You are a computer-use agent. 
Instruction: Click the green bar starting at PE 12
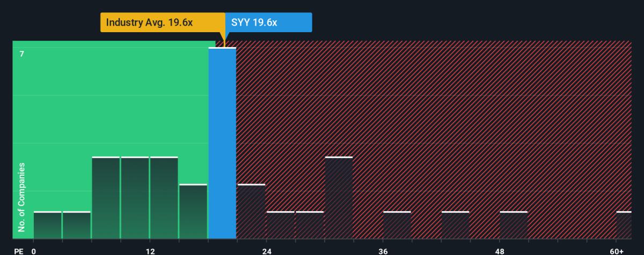tap(164, 198)
